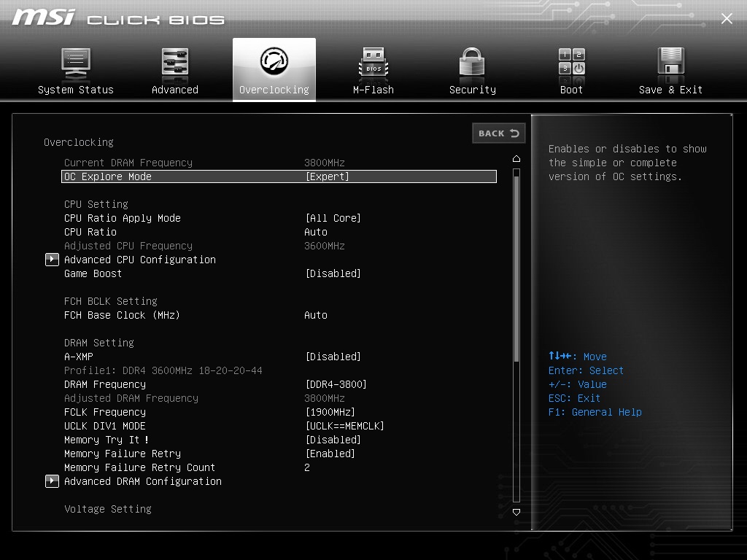Open DRAM Frequency [DDR4-3800] options
Image resolution: width=747 pixels, height=560 pixels.
[336, 384]
